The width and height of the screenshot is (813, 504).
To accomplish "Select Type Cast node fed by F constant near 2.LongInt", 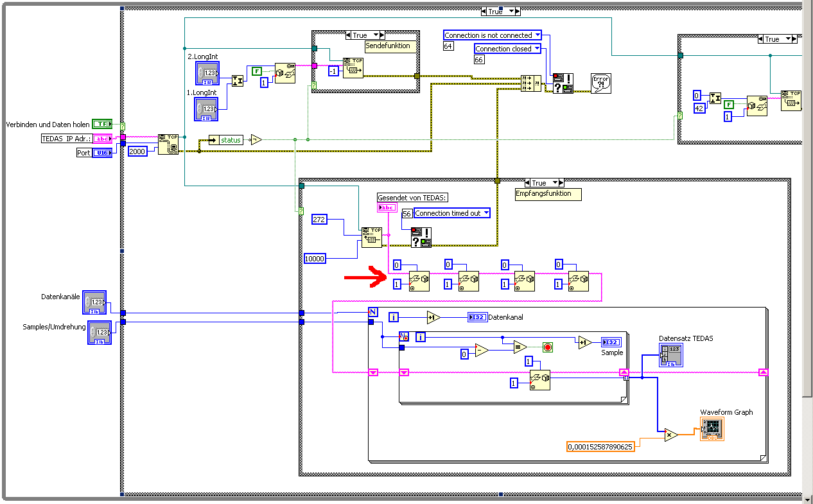I will 285,73.
